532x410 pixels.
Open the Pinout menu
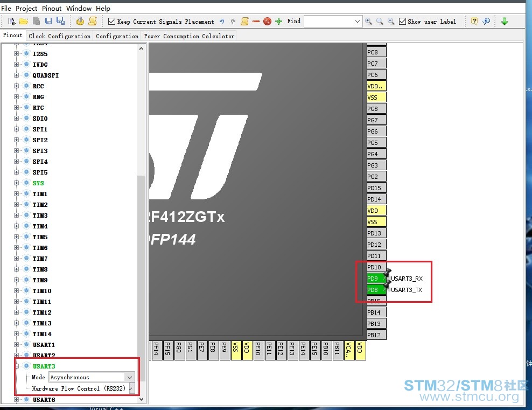(x=52, y=8)
